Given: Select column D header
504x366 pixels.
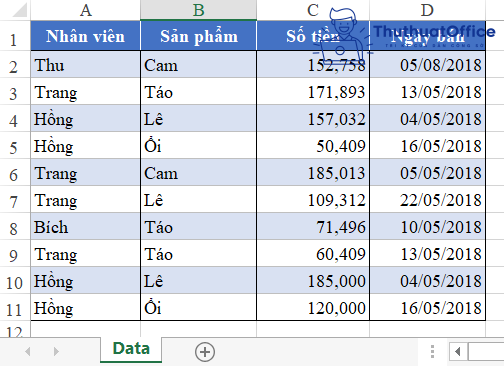Looking at the screenshot, I should [x=427, y=10].
